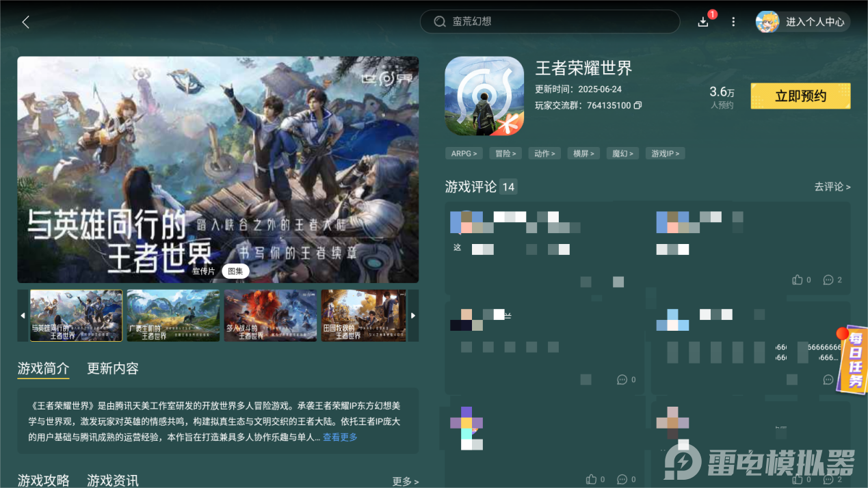Screen dimensions: 868x488
Task: Click the right arrow of the screenshot carousel
Action: (413, 315)
